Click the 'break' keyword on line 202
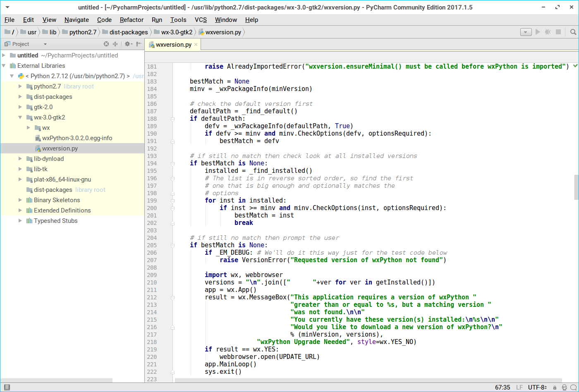The image size is (579, 392). pos(244,223)
